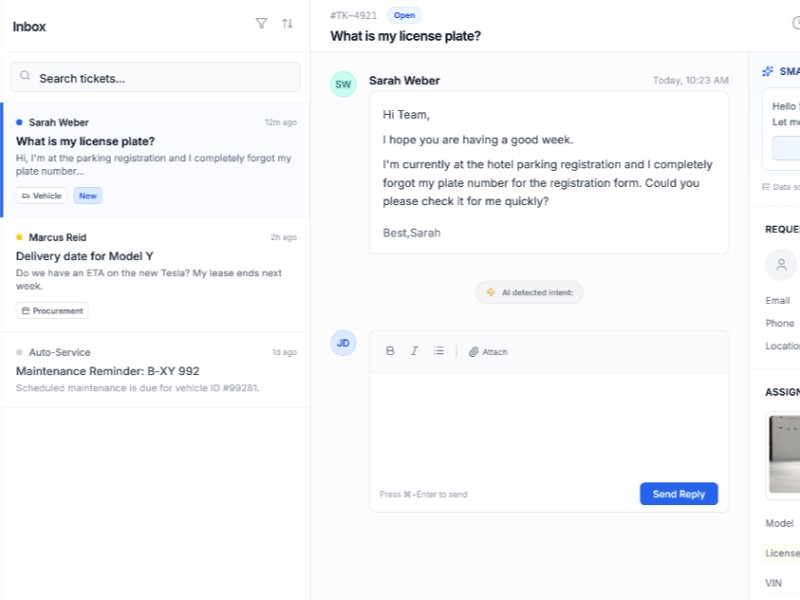The height and width of the screenshot is (600, 800).
Task: Focus the Search tickets field
Action: click(155, 77)
